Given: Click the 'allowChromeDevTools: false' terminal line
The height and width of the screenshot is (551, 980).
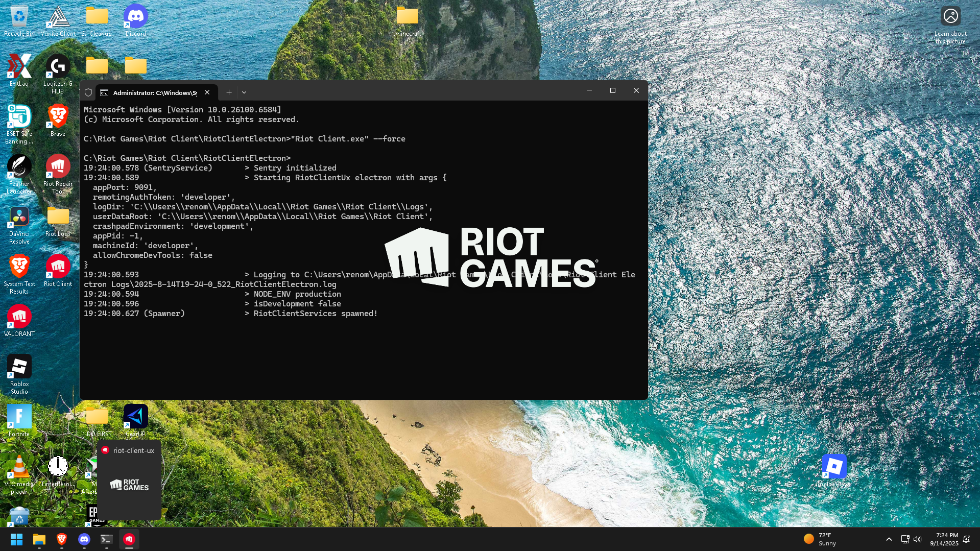Looking at the screenshot, I should point(153,255).
